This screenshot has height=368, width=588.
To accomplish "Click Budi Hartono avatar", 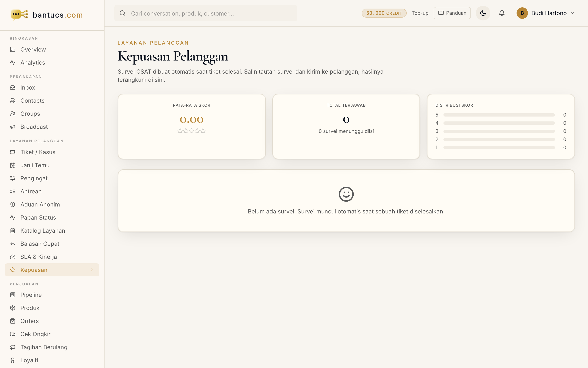I will [x=522, y=13].
